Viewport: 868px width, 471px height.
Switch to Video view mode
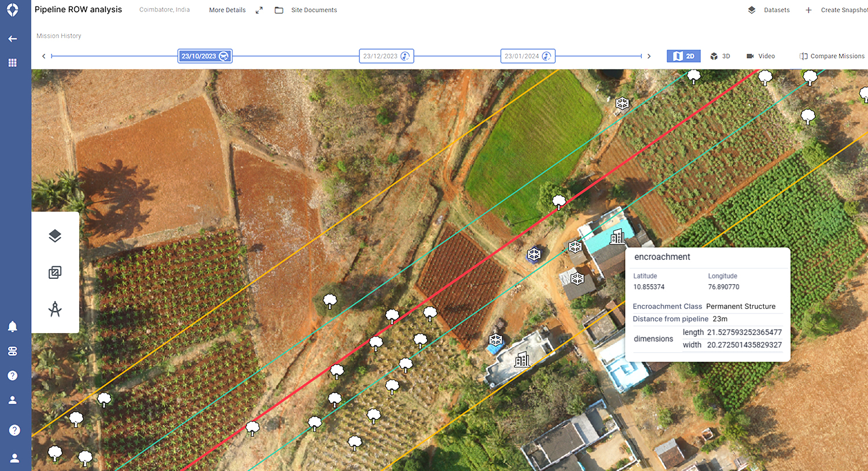coord(760,56)
